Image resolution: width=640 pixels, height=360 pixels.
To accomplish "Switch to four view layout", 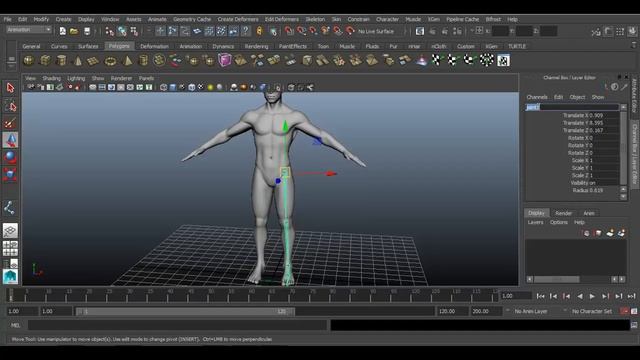I will coord(10,248).
